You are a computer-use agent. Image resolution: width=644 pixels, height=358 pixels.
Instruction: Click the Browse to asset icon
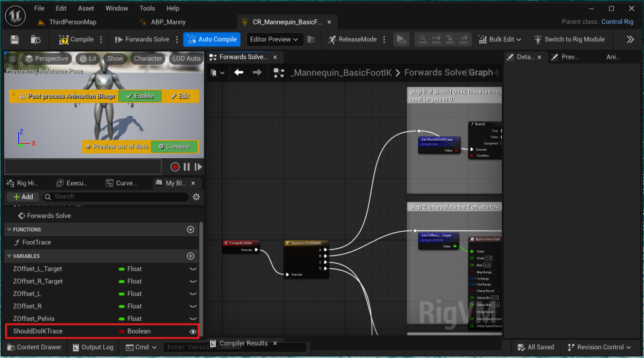coord(36,40)
